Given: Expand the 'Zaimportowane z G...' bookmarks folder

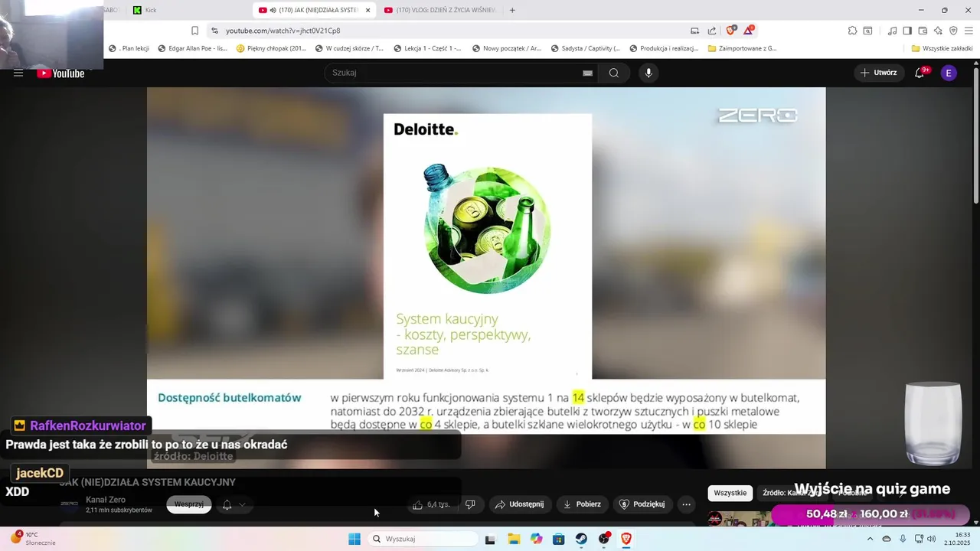Looking at the screenshot, I should [x=742, y=48].
